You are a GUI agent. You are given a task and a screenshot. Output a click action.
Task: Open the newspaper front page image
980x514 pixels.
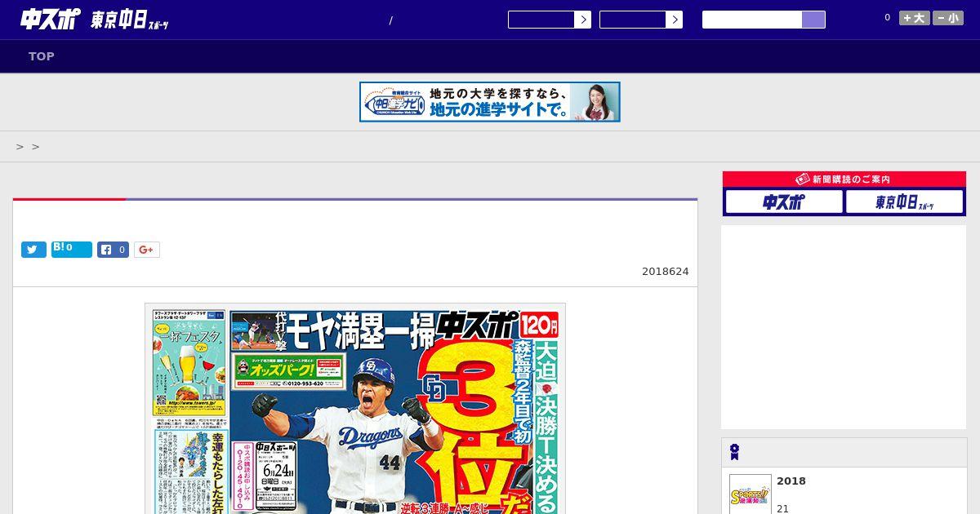click(355, 409)
